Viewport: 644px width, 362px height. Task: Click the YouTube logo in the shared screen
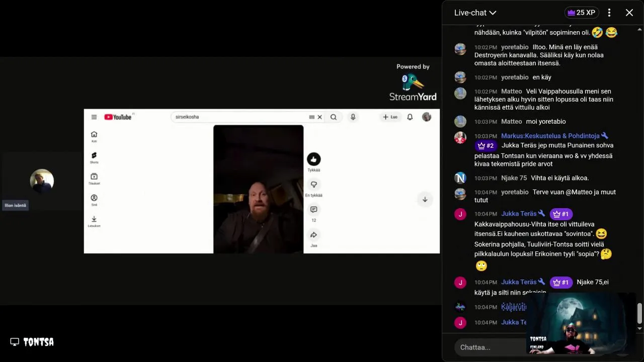click(x=118, y=117)
